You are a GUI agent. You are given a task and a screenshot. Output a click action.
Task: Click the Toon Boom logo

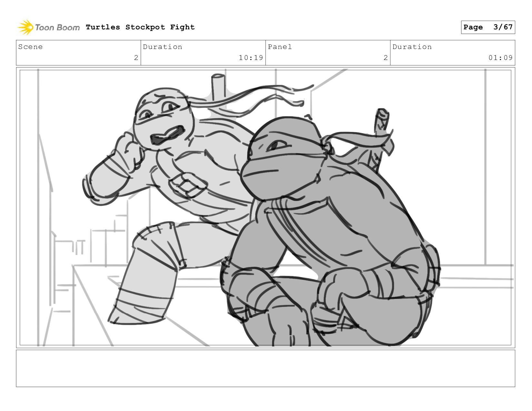coord(48,27)
